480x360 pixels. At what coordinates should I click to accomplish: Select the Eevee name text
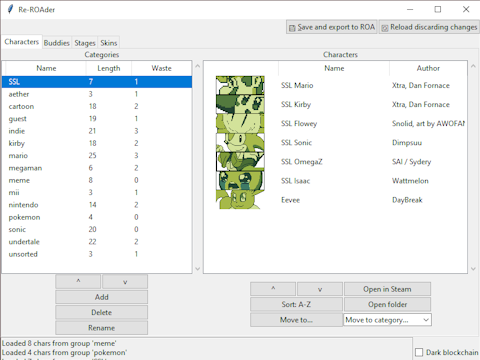(x=290, y=200)
